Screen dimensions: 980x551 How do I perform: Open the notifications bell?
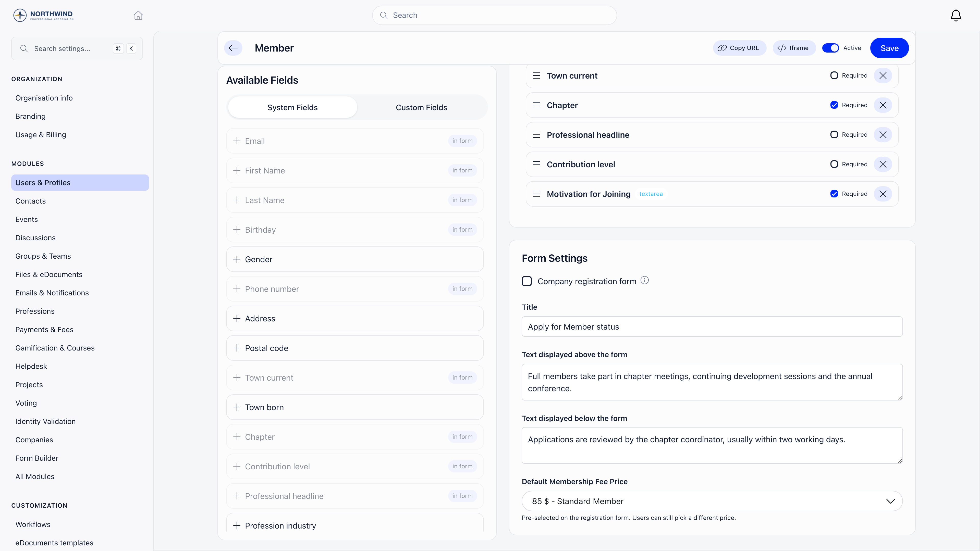tap(956, 15)
